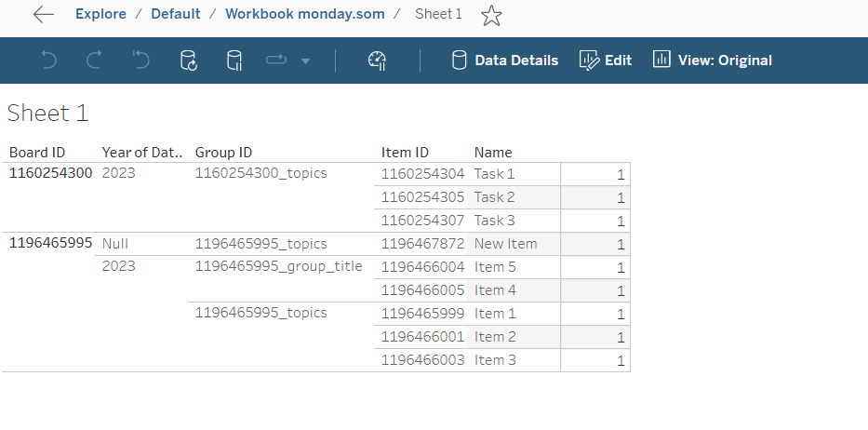Select the 1196465995_group_title group cell

pyautogui.click(x=278, y=267)
